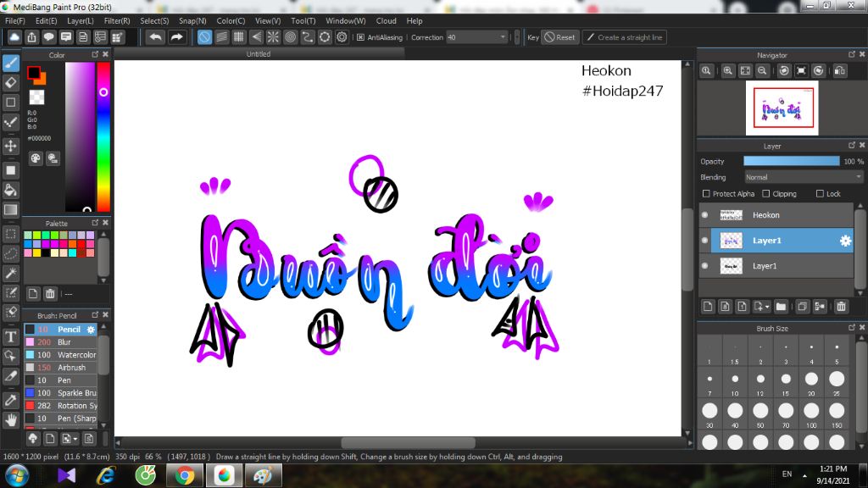
Task: Open the File menu
Action: click(15, 21)
